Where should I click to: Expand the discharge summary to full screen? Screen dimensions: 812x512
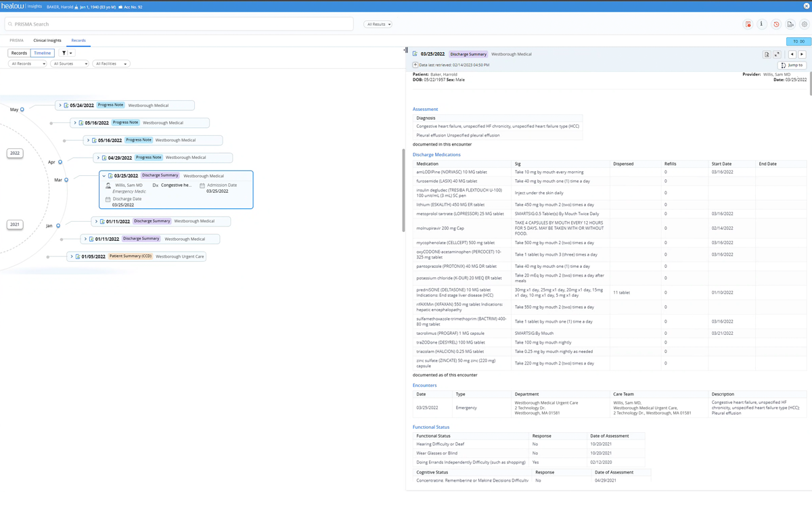(x=777, y=54)
